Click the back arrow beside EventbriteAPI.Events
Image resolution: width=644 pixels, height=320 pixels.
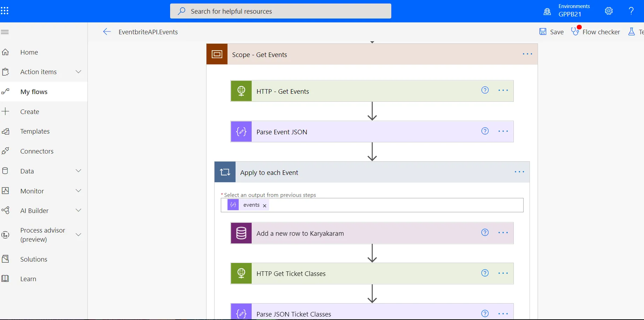tap(107, 32)
